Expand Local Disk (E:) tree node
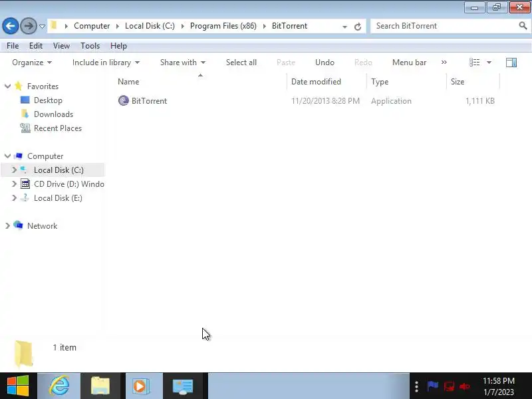The width and height of the screenshot is (532, 399). (x=14, y=198)
